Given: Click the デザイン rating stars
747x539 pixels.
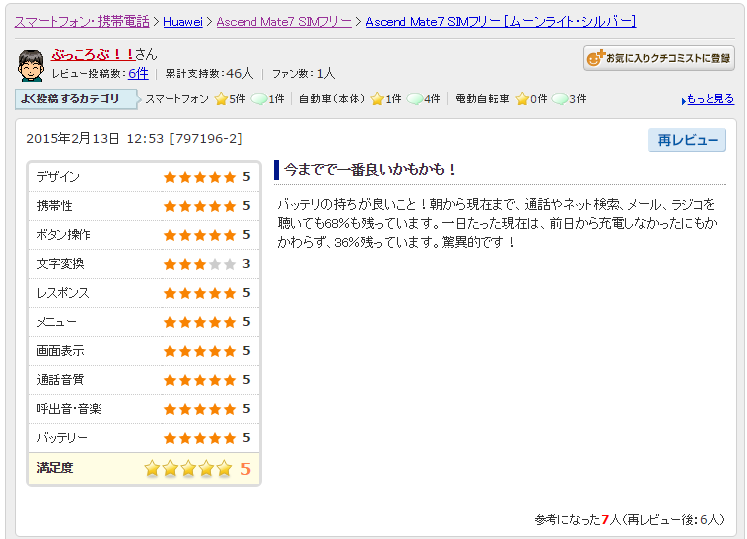Looking at the screenshot, I should point(200,177).
